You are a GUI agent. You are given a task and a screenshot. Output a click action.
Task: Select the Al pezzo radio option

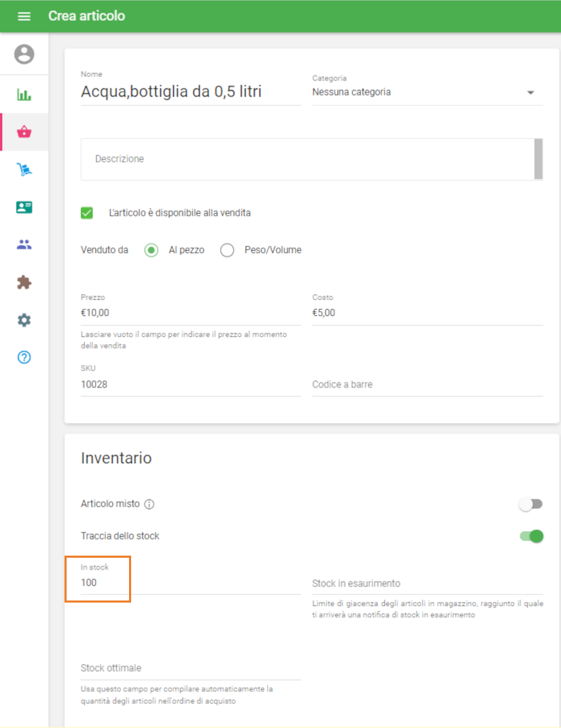(151, 250)
